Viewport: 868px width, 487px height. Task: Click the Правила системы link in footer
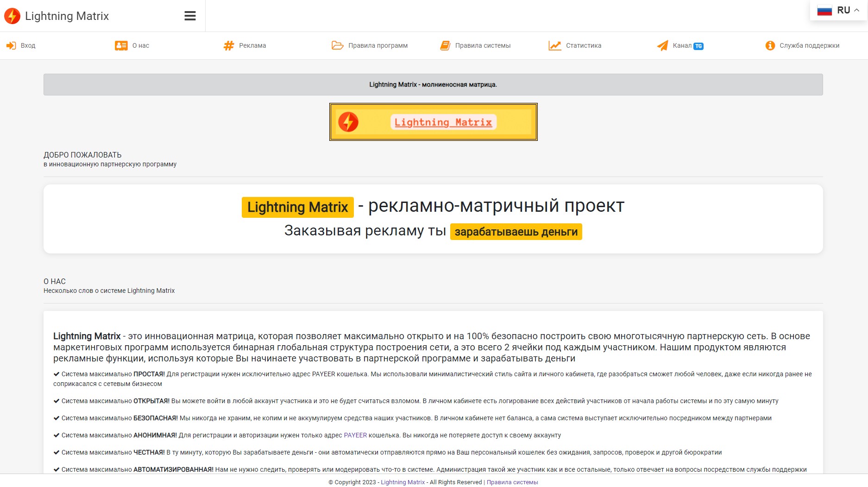512,482
